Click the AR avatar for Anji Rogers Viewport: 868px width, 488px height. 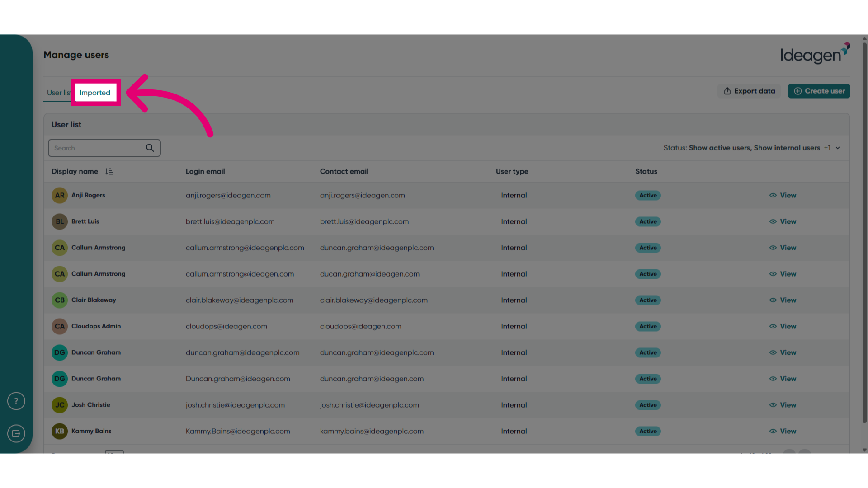60,195
